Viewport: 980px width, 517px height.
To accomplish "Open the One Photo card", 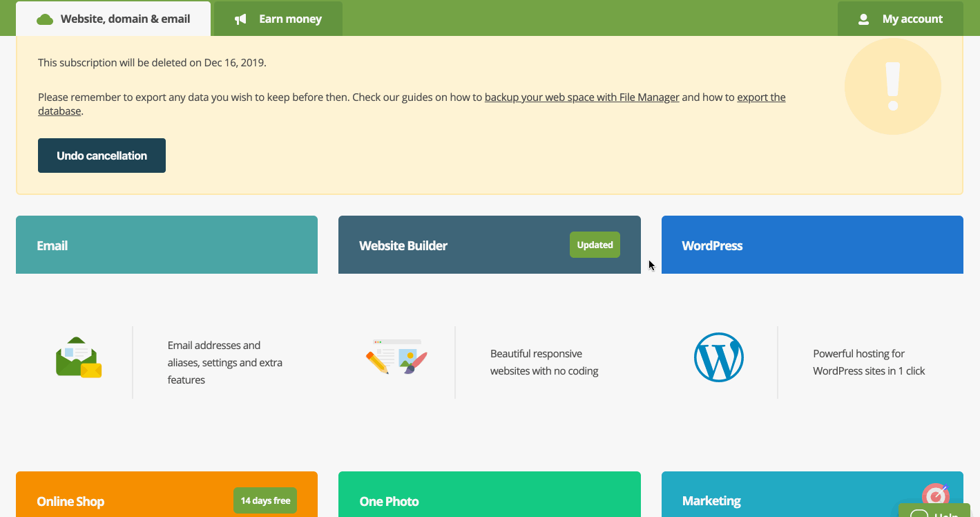I will coord(490,494).
